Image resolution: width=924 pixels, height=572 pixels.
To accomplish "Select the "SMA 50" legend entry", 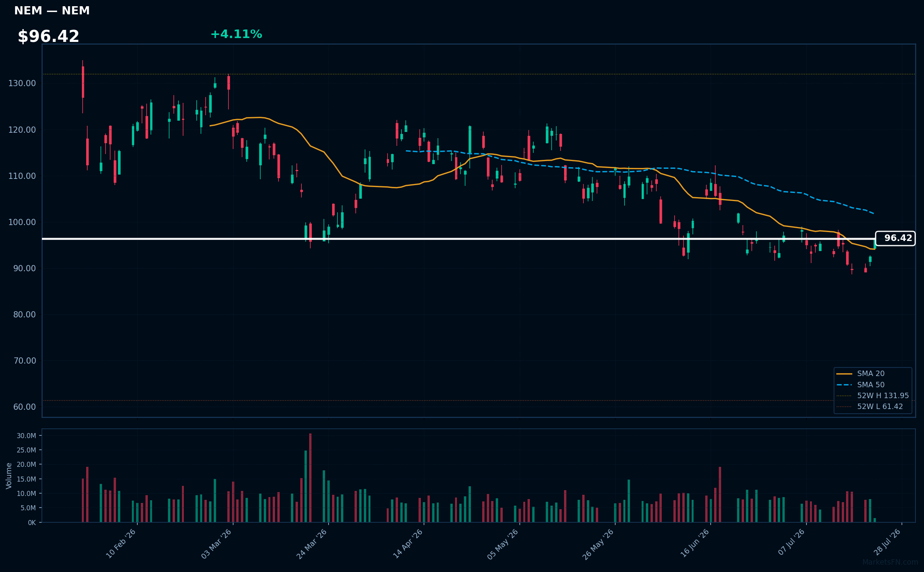I will click(x=861, y=385).
